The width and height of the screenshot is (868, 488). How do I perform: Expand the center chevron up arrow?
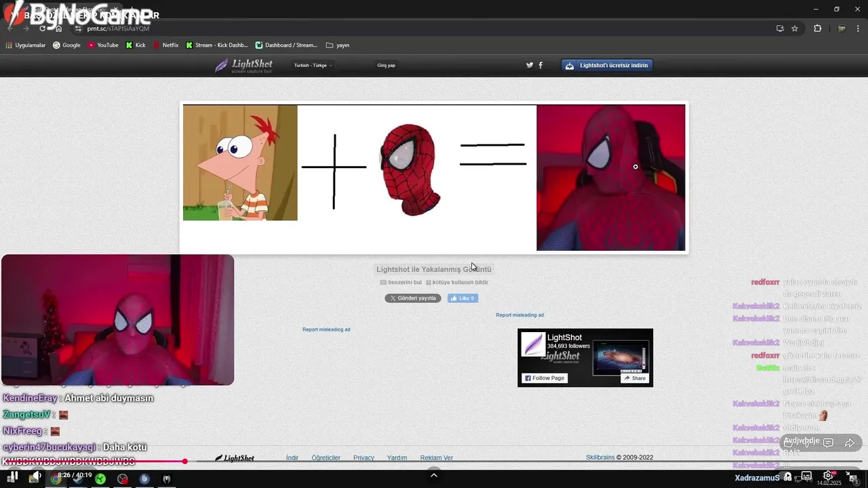434,474
